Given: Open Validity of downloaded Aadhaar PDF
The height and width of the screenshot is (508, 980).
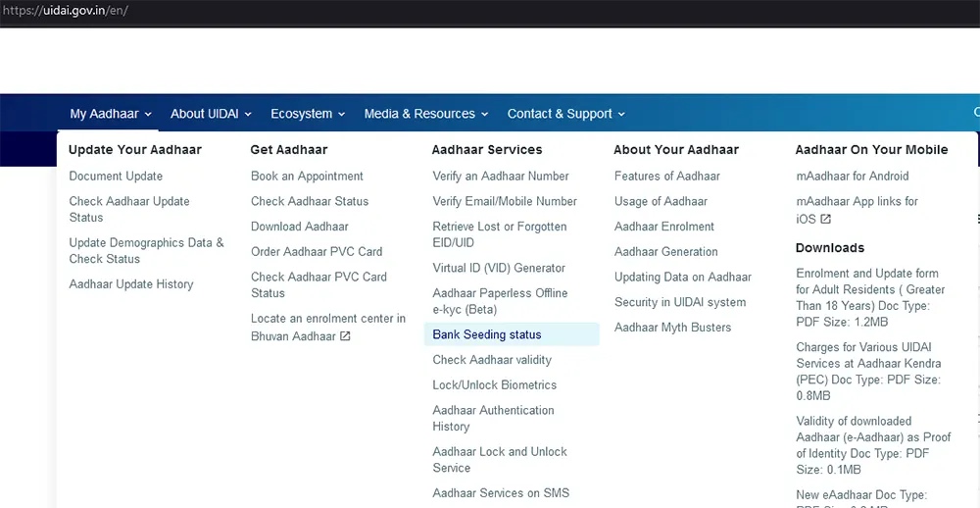Looking at the screenshot, I should (873, 445).
